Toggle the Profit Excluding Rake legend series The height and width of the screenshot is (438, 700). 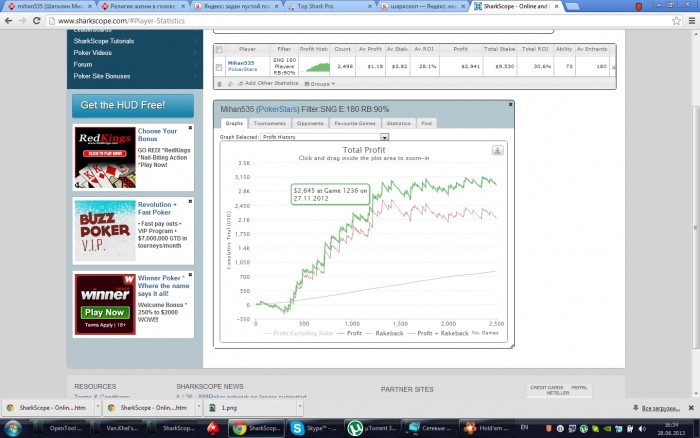pyautogui.click(x=298, y=333)
